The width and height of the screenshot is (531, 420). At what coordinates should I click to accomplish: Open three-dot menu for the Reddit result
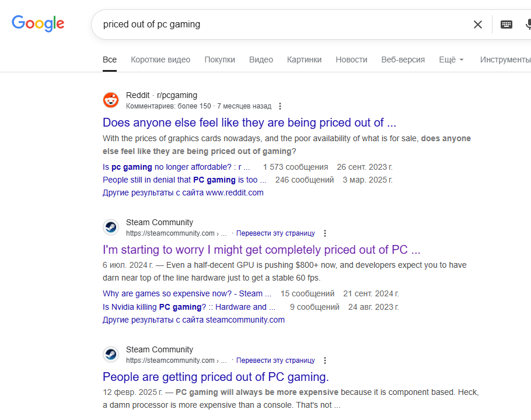pyautogui.click(x=280, y=106)
